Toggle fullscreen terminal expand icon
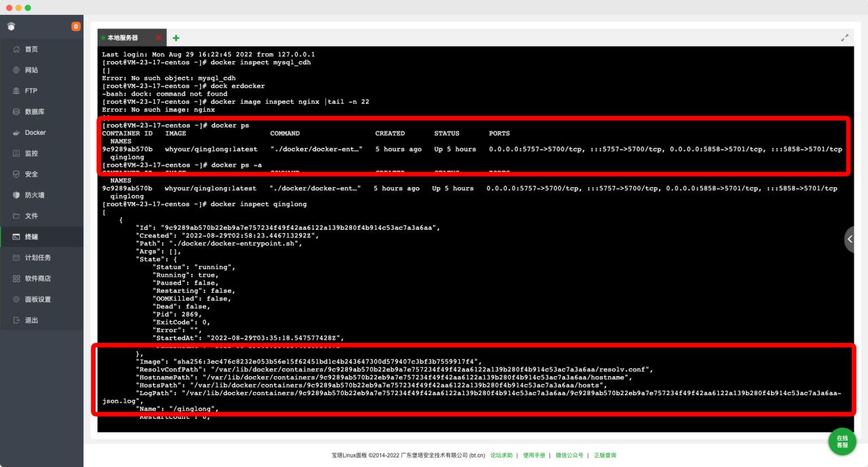 coord(844,38)
